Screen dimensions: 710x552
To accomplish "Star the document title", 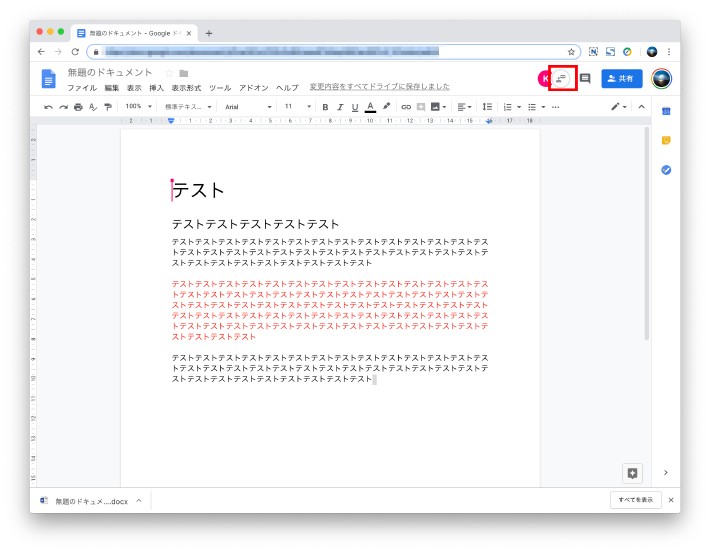I will [x=169, y=73].
